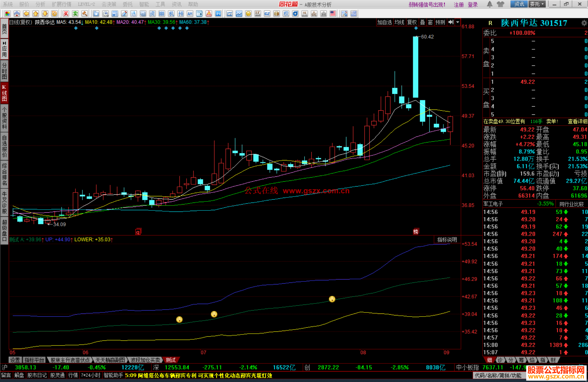Click the notification bell icon
Screen dimensions: 588x382
point(489,4)
